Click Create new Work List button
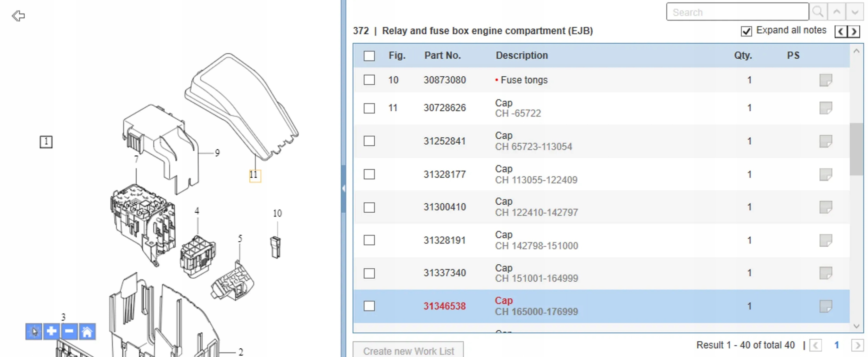 (408, 351)
